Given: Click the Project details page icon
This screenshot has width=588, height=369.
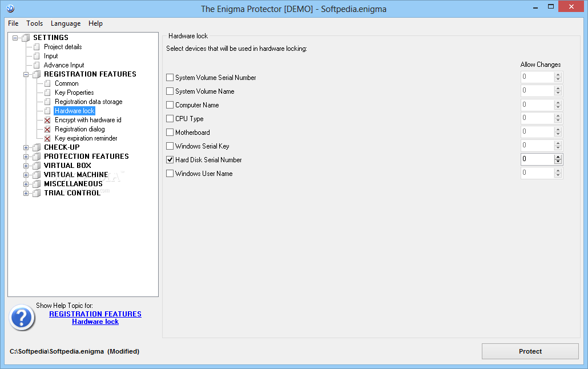Looking at the screenshot, I should click(37, 47).
